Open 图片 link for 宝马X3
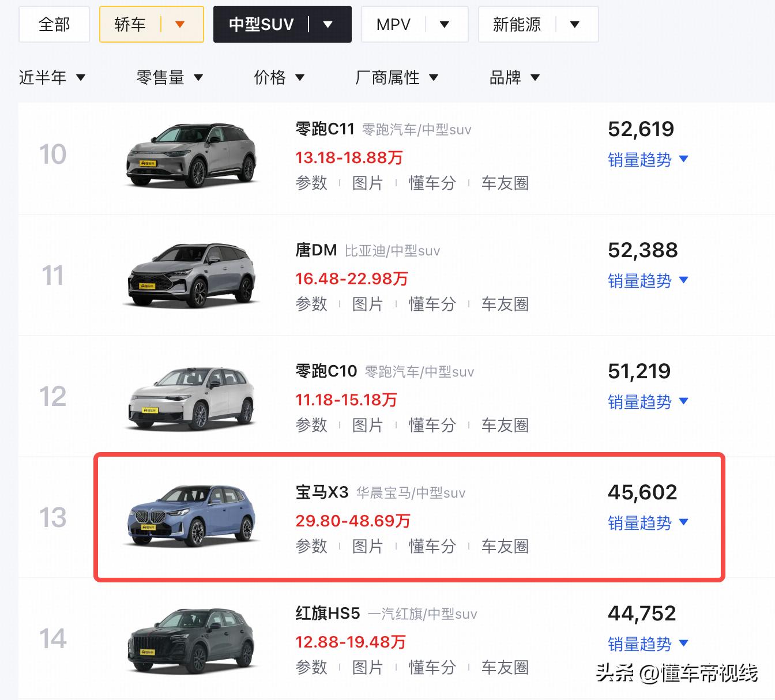 367,546
